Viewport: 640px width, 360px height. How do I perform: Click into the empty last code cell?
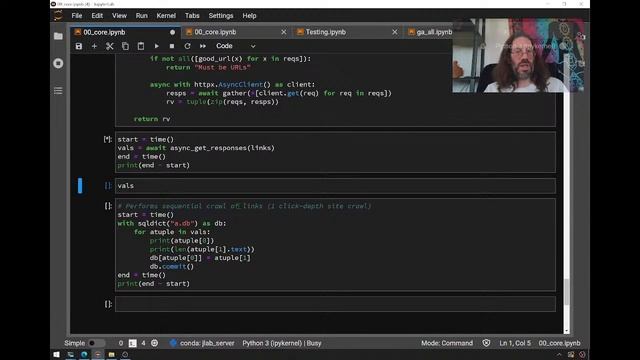[x=335, y=304]
